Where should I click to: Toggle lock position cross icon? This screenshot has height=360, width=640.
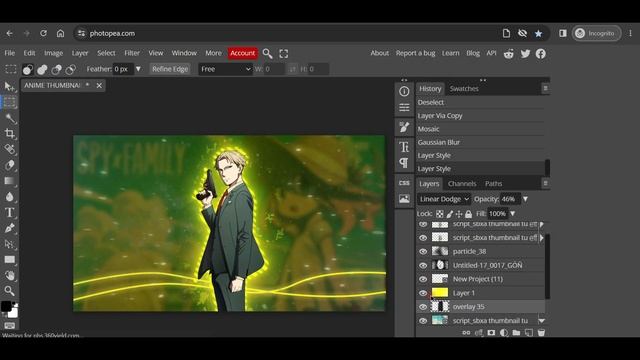click(x=459, y=214)
